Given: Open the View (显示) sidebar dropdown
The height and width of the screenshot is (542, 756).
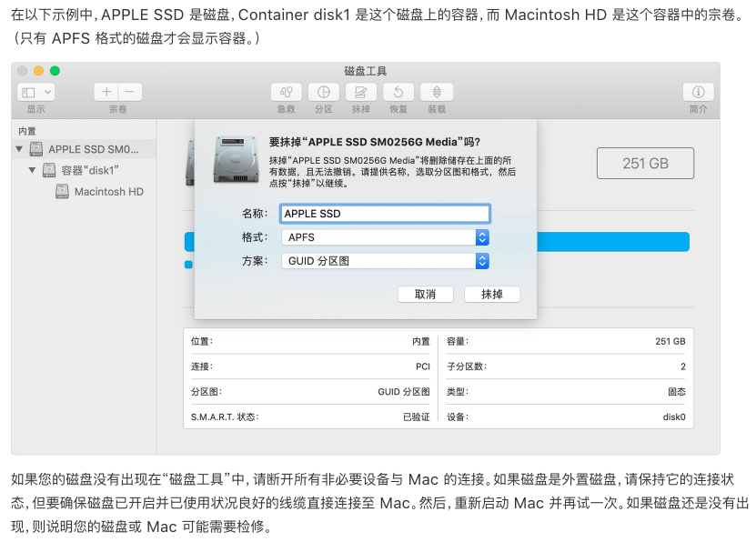Looking at the screenshot, I should [35, 92].
